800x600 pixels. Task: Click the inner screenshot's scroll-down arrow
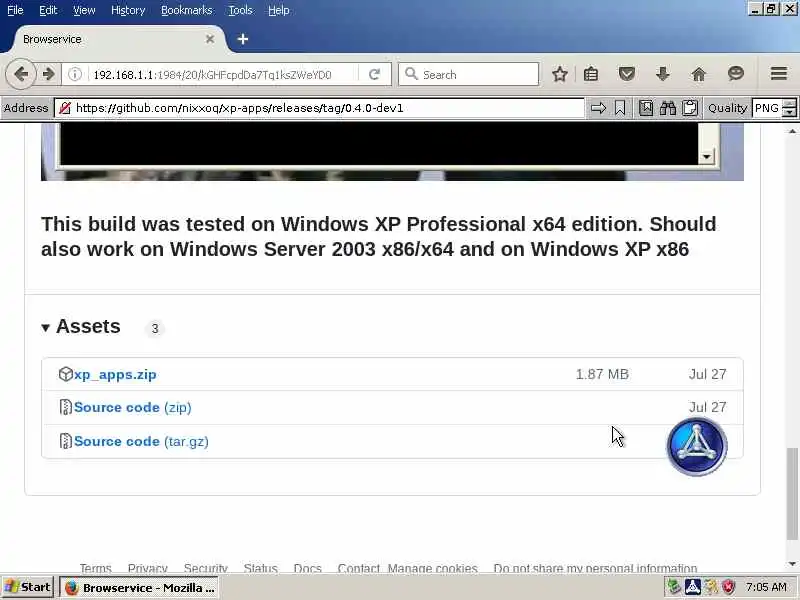pos(707,156)
